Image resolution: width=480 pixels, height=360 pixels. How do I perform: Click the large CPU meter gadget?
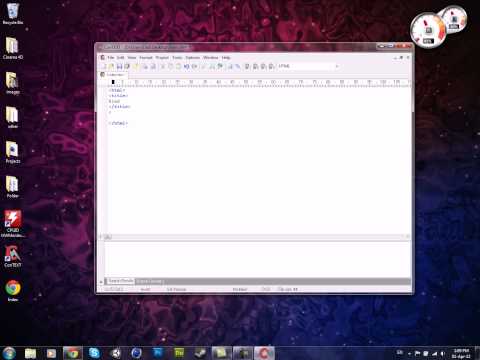(x=428, y=30)
